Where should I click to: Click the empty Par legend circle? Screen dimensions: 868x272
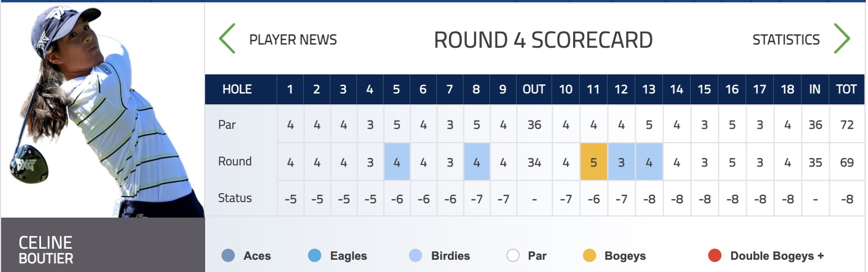[513, 256]
